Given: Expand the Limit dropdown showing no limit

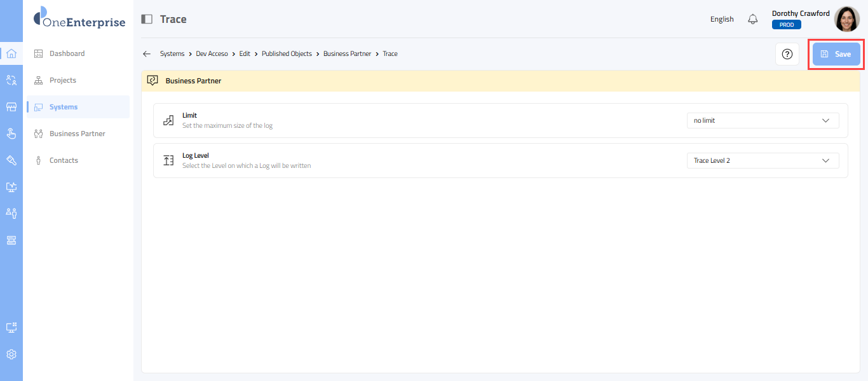Looking at the screenshot, I should (763, 120).
